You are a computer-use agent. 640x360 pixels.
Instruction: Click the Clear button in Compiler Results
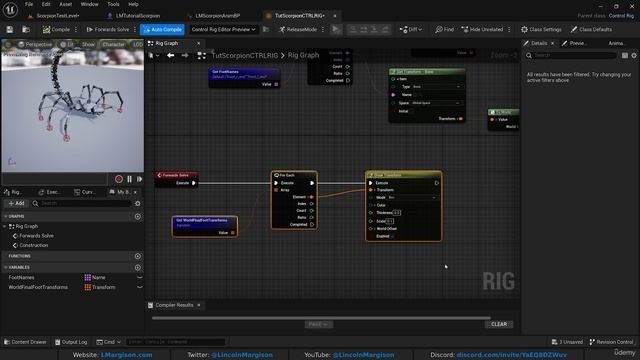click(x=499, y=324)
